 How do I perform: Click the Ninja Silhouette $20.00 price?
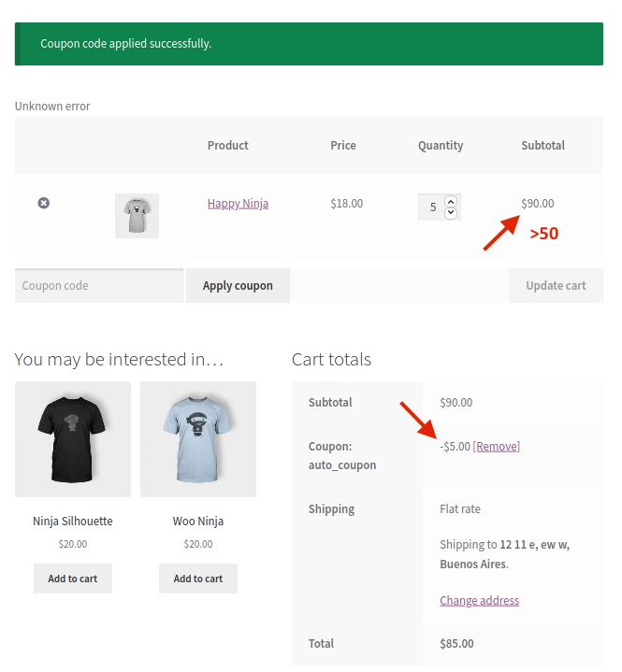(73, 544)
